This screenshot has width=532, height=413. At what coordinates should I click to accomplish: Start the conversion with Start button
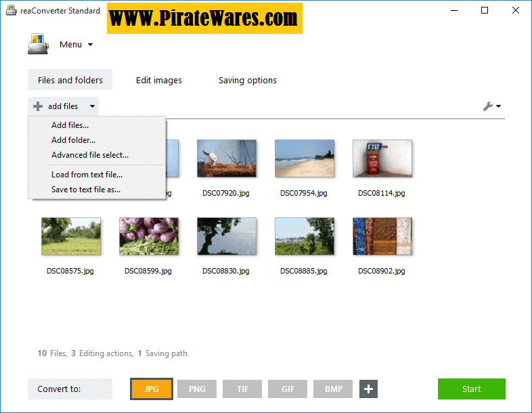tap(472, 389)
